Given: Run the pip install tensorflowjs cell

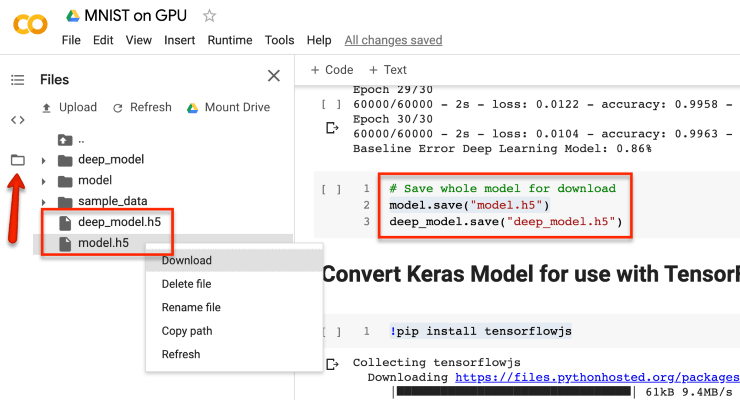Looking at the screenshot, I should click(331, 332).
